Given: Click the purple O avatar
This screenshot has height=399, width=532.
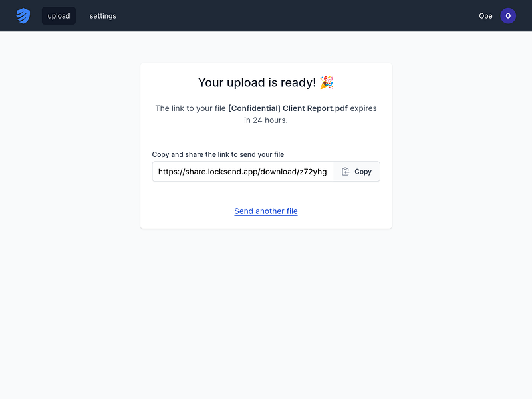Looking at the screenshot, I should 508,15.
